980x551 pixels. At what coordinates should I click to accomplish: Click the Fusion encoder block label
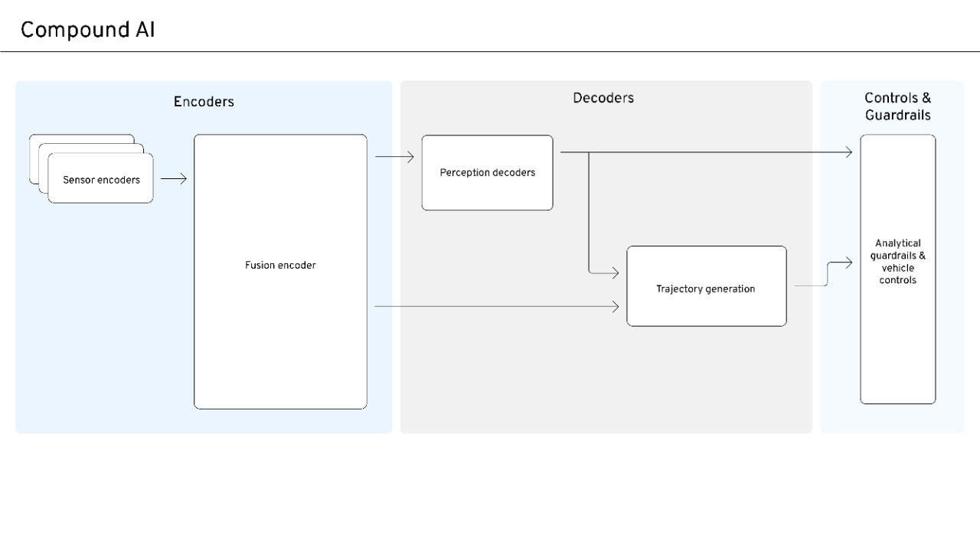(x=280, y=266)
